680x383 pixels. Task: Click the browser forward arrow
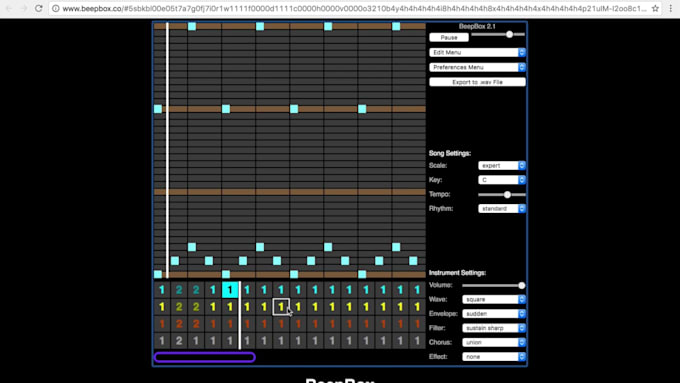tap(23, 8)
